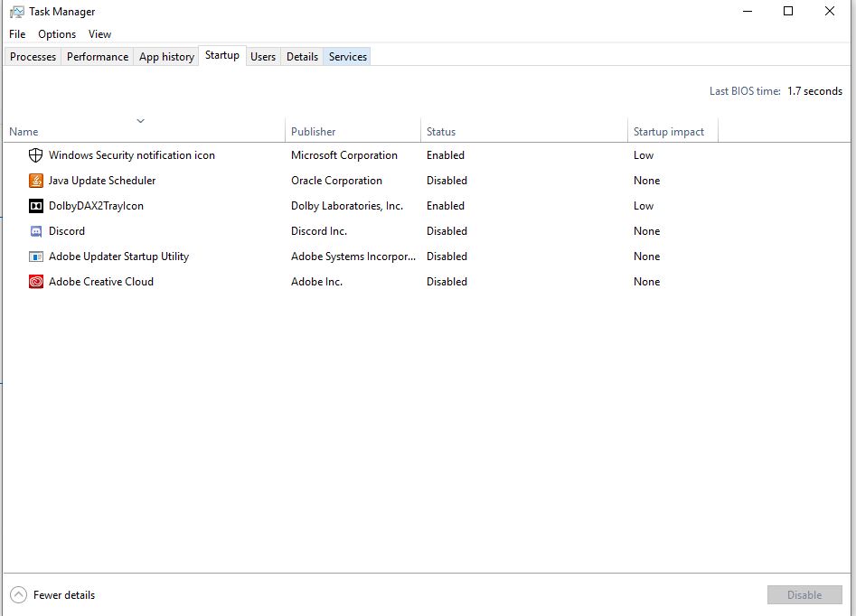856x616 pixels.
Task: Click Disabled status of Discord
Action: (x=447, y=231)
